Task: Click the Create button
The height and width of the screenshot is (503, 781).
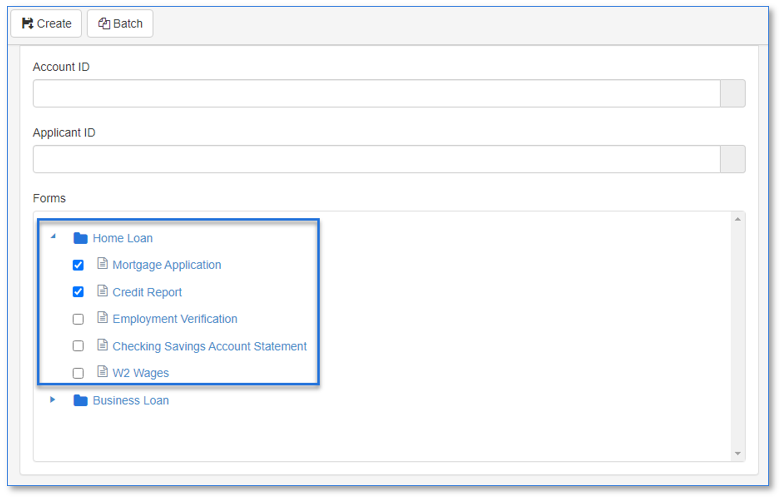Action: click(46, 23)
